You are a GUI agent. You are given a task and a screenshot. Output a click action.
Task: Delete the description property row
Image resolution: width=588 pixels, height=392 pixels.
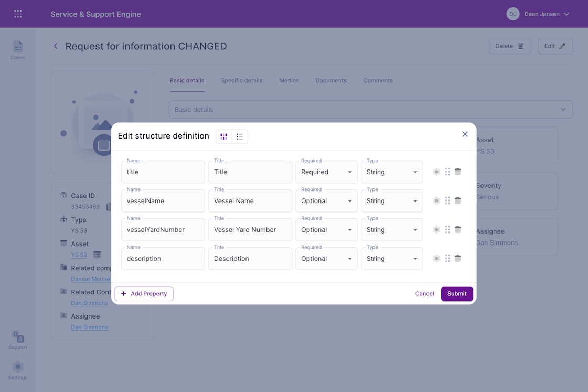[457, 259]
